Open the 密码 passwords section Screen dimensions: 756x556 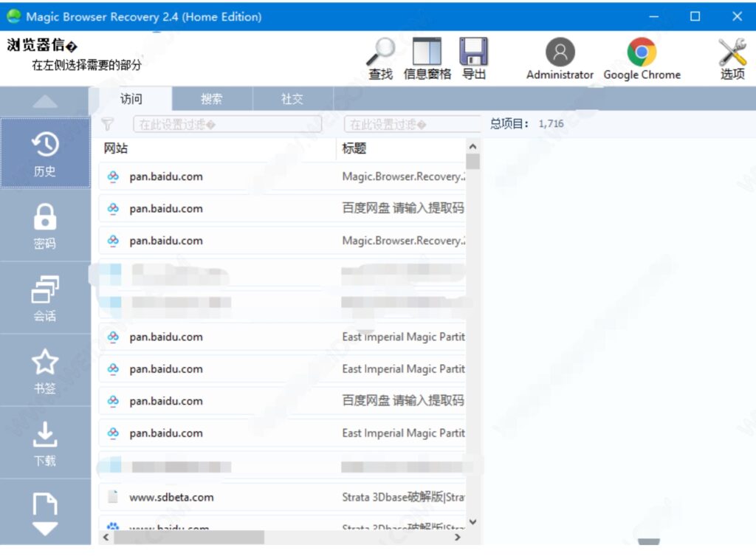(x=45, y=226)
